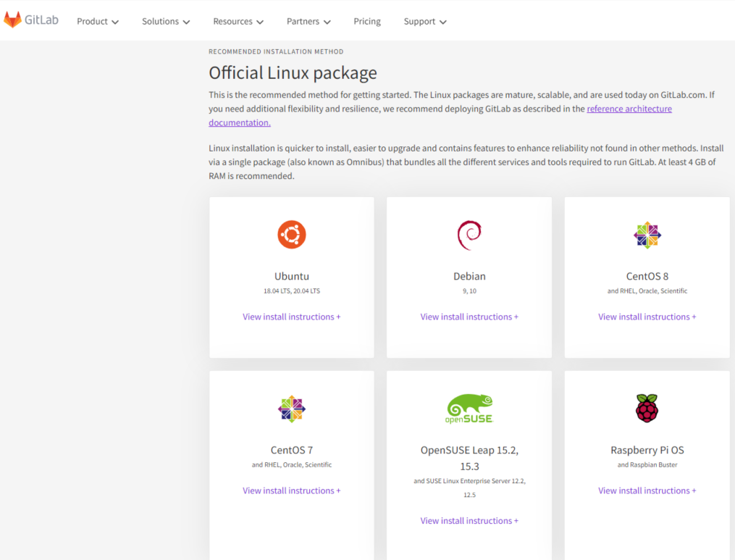This screenshot has height=560, width=735.
Task: Click the Ubuntu card title
Action: pyautogui.click(x=292, y=276)
